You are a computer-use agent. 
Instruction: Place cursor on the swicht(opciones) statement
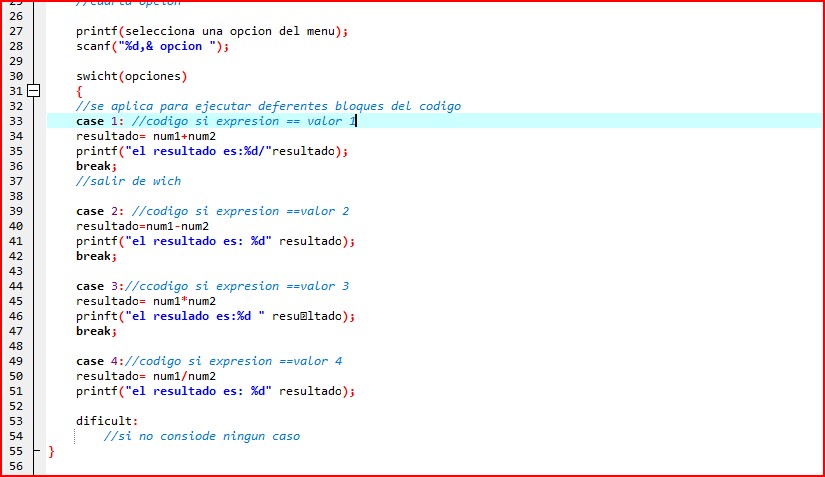[x=131, y=76]
